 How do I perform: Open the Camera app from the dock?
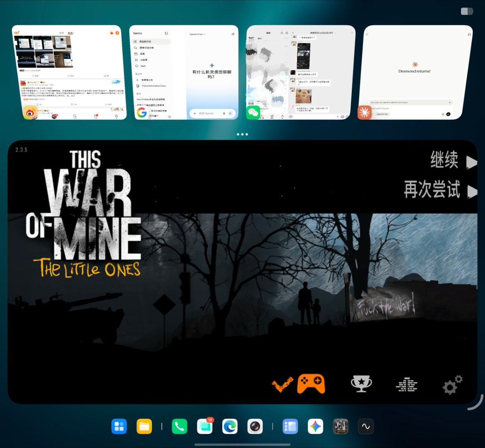255,426
